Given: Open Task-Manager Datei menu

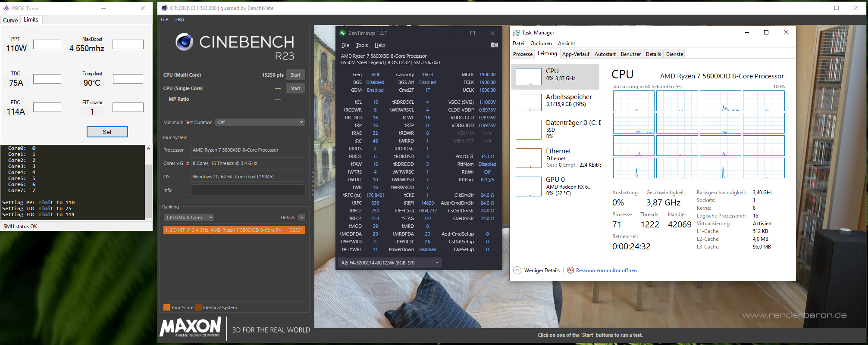Looking at the screenshot, I should (x=518, y=44).
